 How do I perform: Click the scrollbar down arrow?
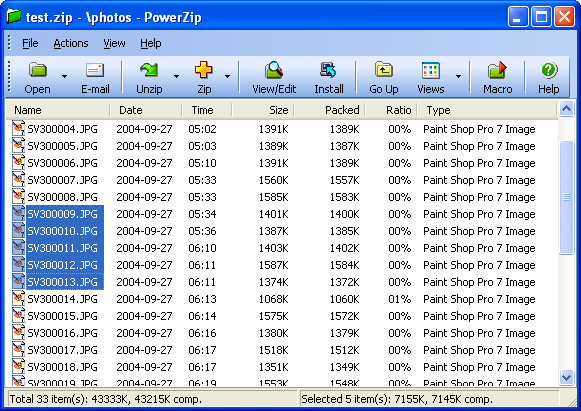pos(567,378)
